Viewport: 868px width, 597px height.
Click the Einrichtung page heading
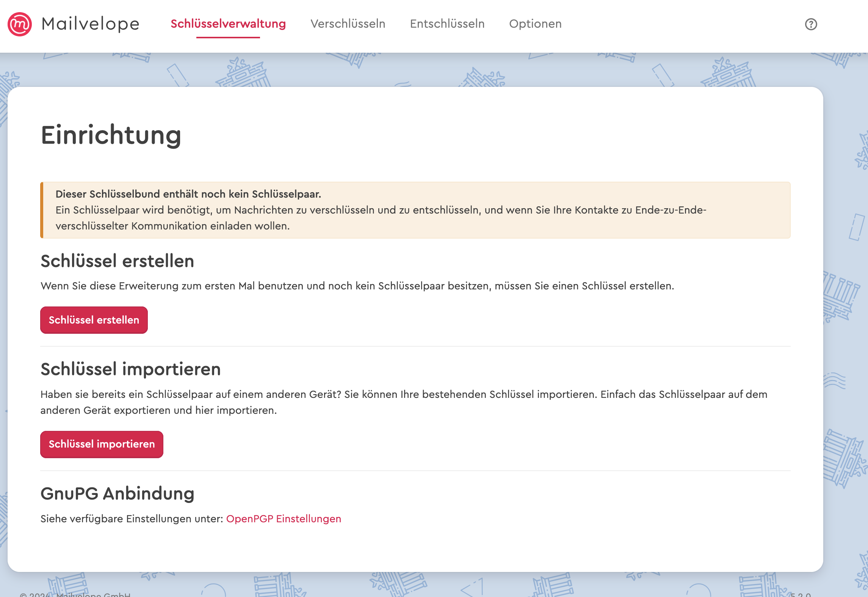pyautogui.click(x=111, y=135)
